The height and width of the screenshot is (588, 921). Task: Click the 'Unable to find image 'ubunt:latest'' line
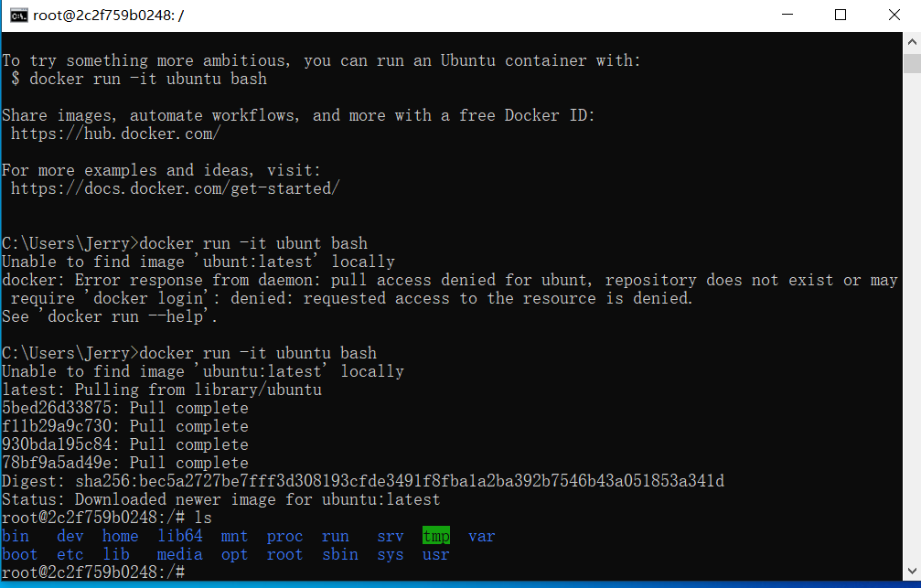point(198,262)
